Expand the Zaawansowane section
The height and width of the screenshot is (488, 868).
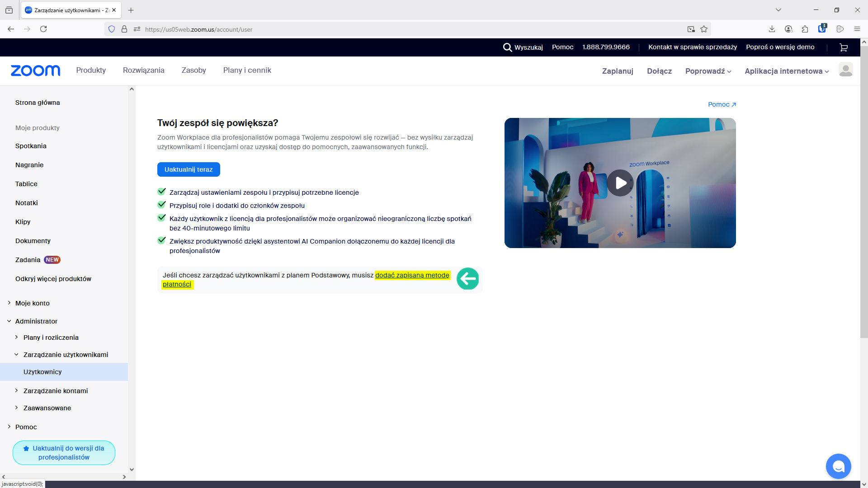coord(16,408)
